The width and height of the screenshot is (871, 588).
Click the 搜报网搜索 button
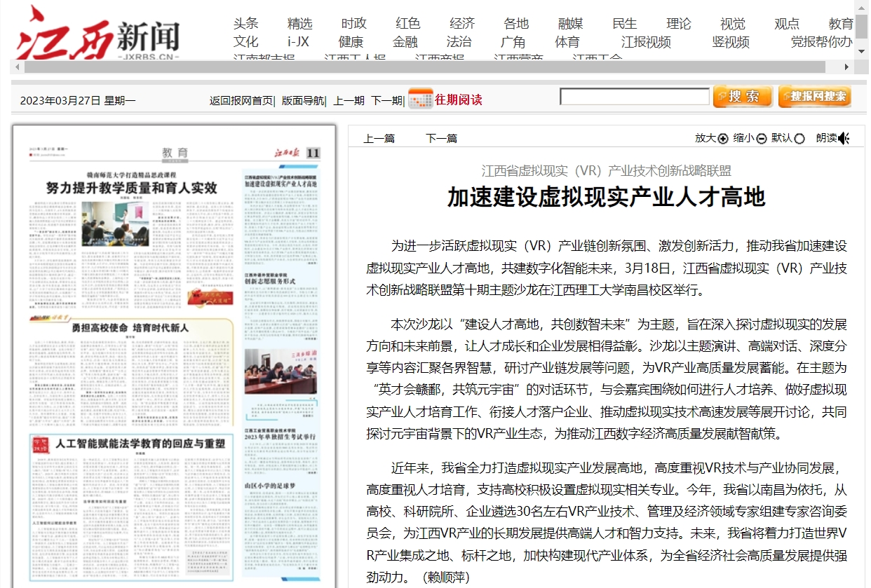[x=815, y=97]
